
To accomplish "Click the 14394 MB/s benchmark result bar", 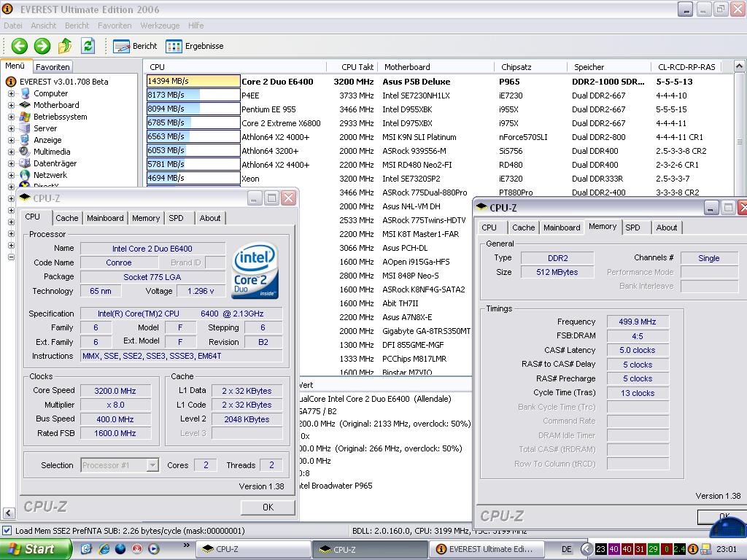I will coord(193,82).
